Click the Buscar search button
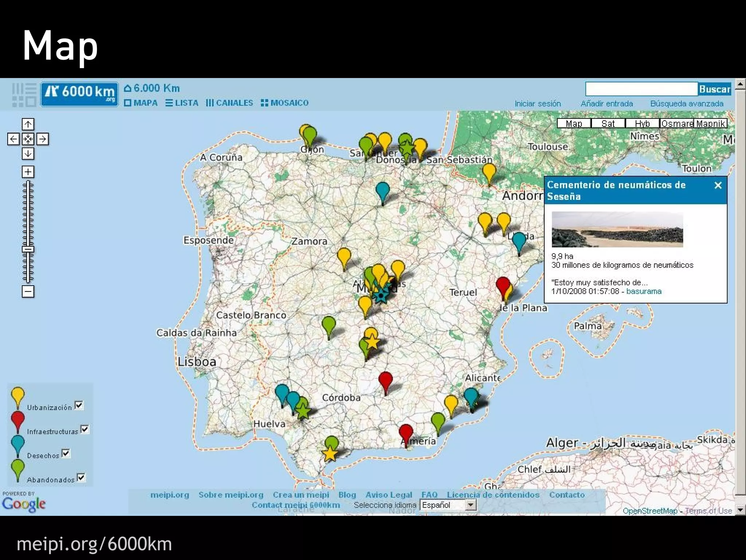This screenshot has height=560, width=746. click(x=714, y=89)
